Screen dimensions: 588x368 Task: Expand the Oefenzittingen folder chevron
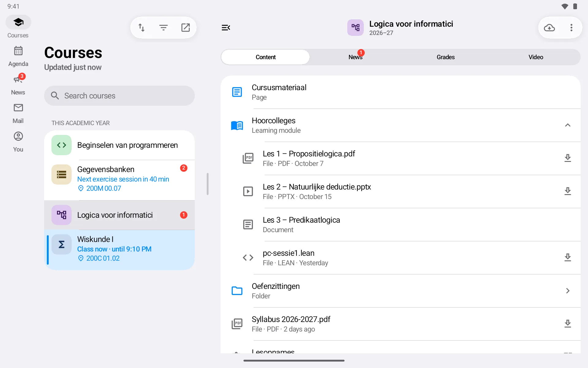[568, 291]
